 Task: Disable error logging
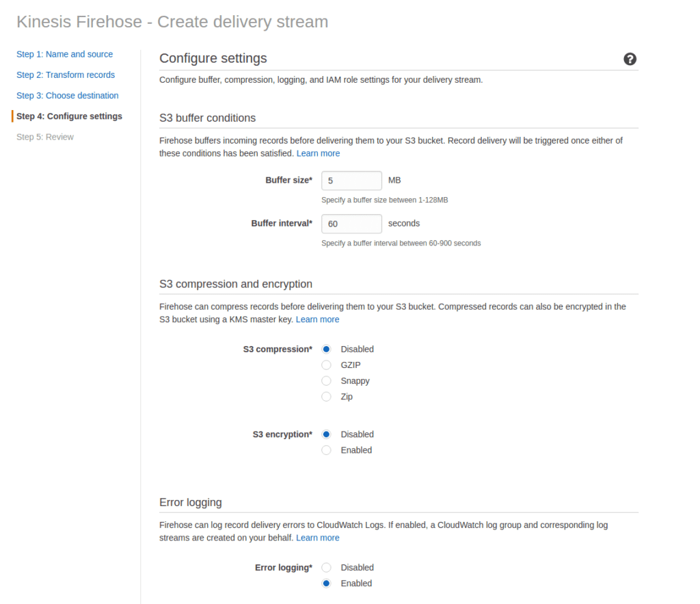pos(326,567)
